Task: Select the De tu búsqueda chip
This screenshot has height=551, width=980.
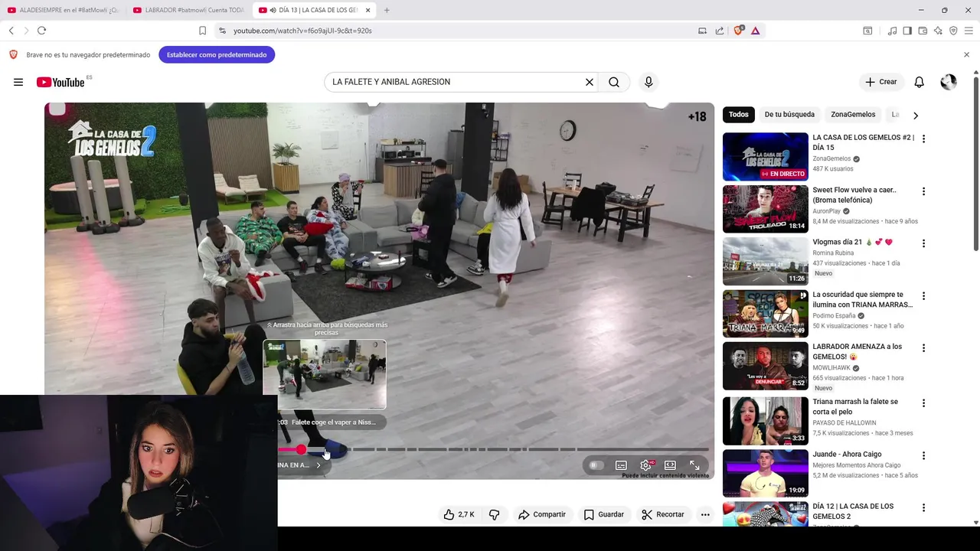Action: 789,115
